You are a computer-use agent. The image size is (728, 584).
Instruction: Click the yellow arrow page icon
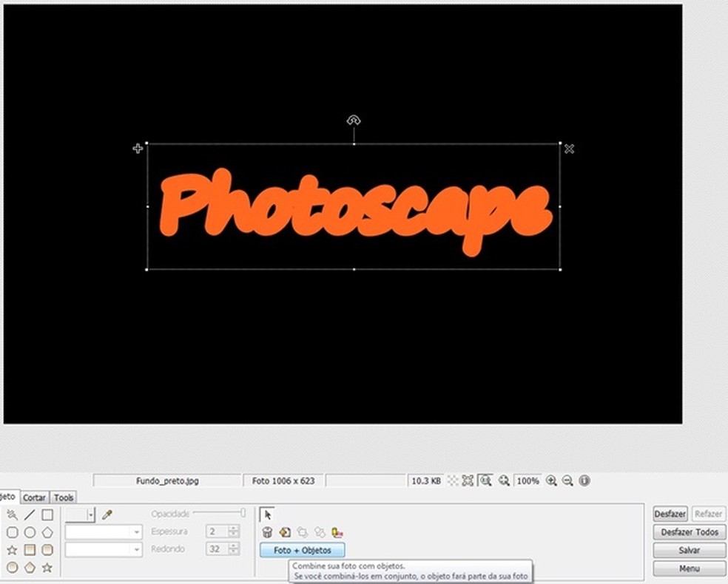point(285,532)
